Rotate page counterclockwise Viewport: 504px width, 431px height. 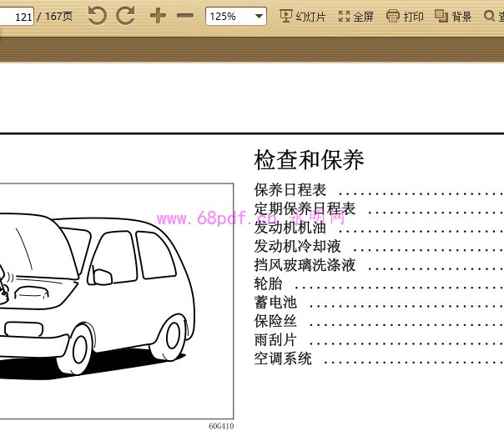[98, 16]
